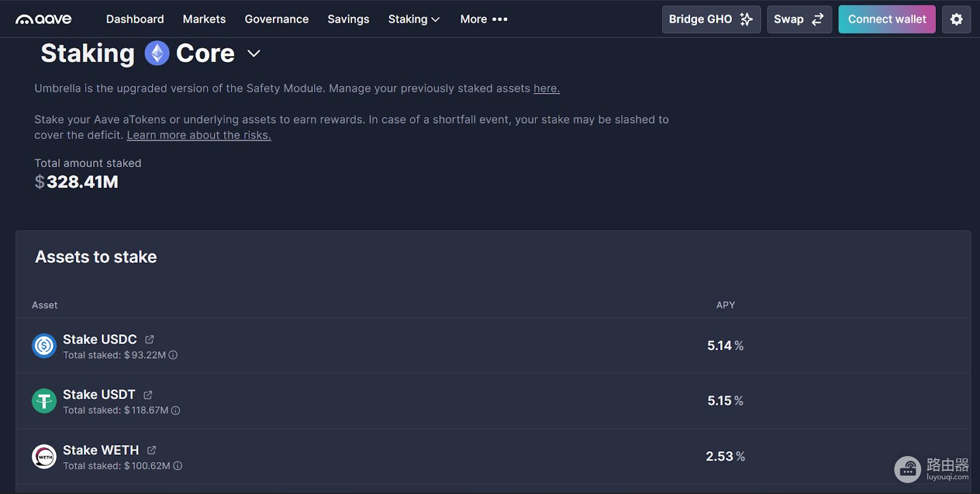Screen dimensions: 980x494
Task: Click the WETH token icon
Action: pyautogui.click(x=44, y=457)
